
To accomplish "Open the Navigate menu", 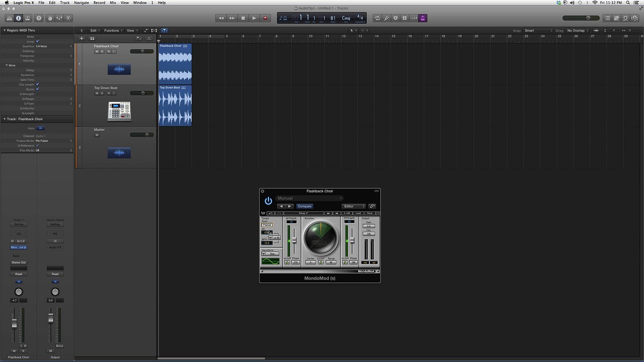I will (x=82, y=3).
